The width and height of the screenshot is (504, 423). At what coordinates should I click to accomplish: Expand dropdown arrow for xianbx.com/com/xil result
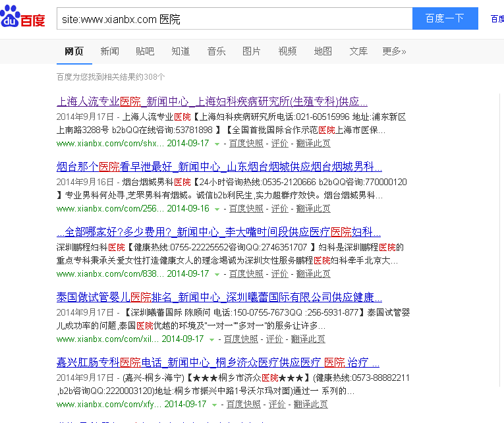coord(212,340)
